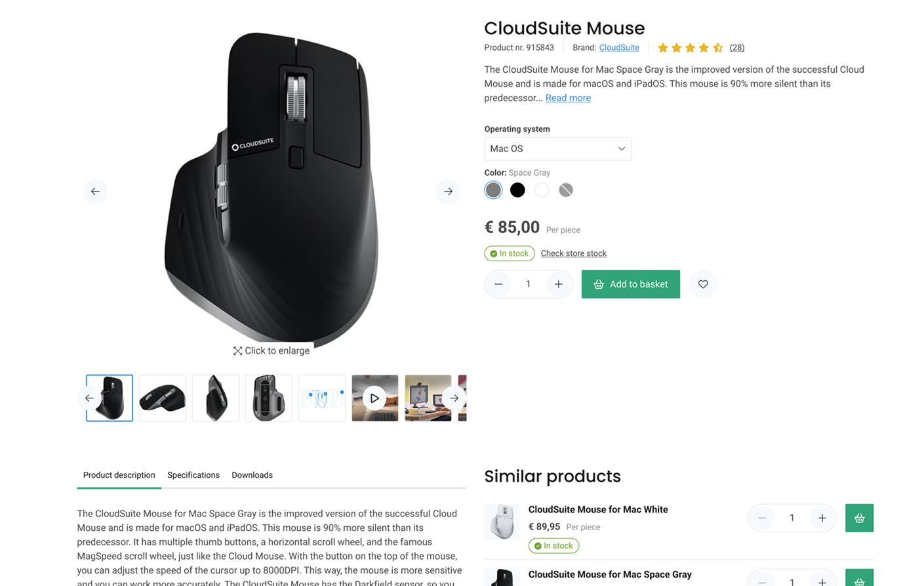Select the black color swatch
924x586 pixels.
517,190
